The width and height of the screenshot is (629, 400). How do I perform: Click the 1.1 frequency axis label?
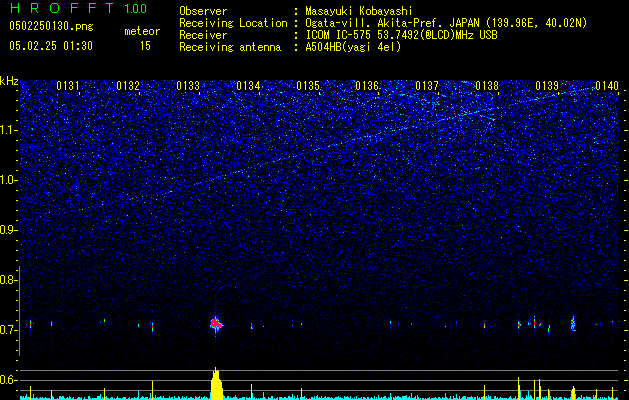[8, 130]
